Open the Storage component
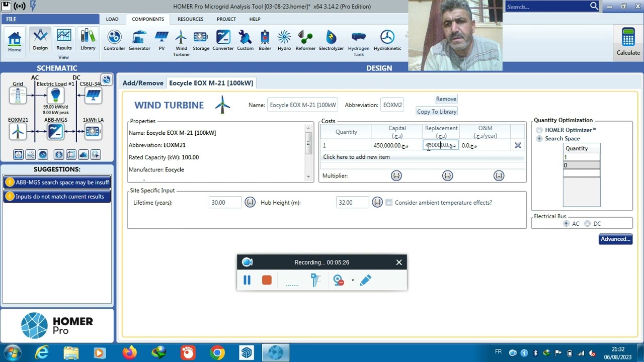This screenshot has height=362, width=644. [201, 41]
